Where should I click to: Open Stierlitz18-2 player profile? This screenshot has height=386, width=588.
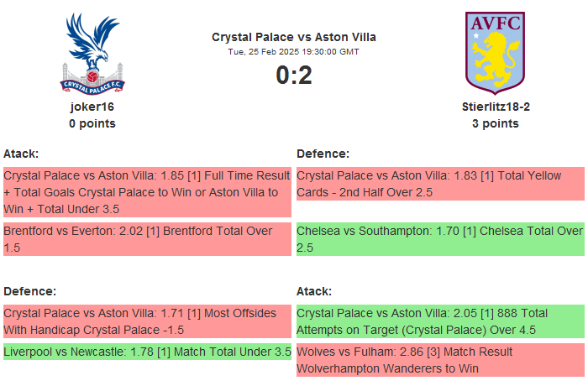pyautogui.click(x=495, y=107)
